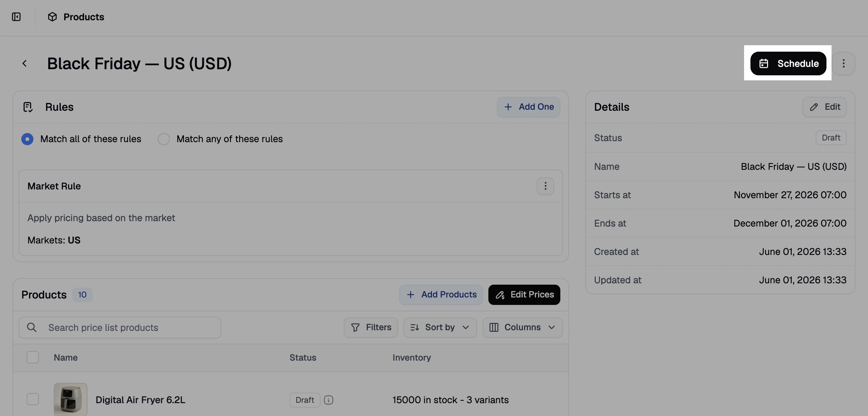Expand the Columns dropdown
Image resolution: width=868 pixels, height=416 pixels.
click(523, 328)
